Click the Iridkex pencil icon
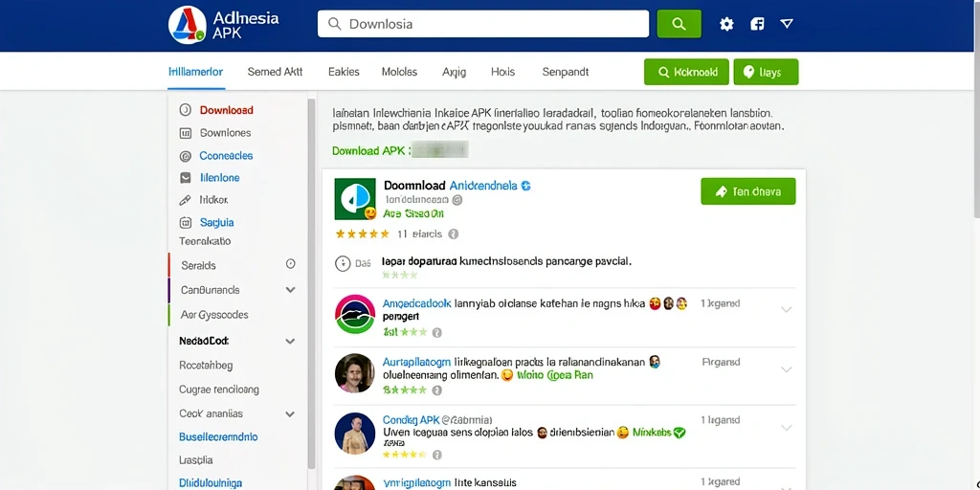The height and width of the screenshot is (490, 980). [x=185, y=200]
